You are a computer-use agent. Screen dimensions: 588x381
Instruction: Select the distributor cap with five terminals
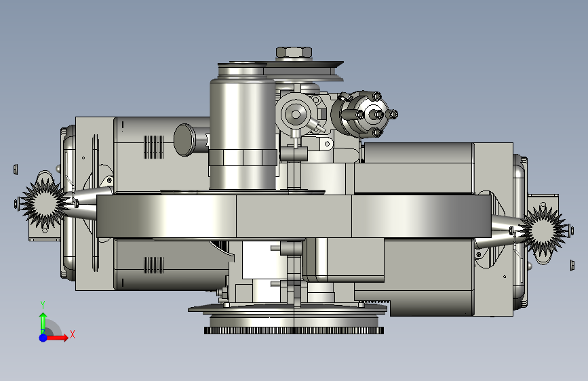(x=364, y=114)
